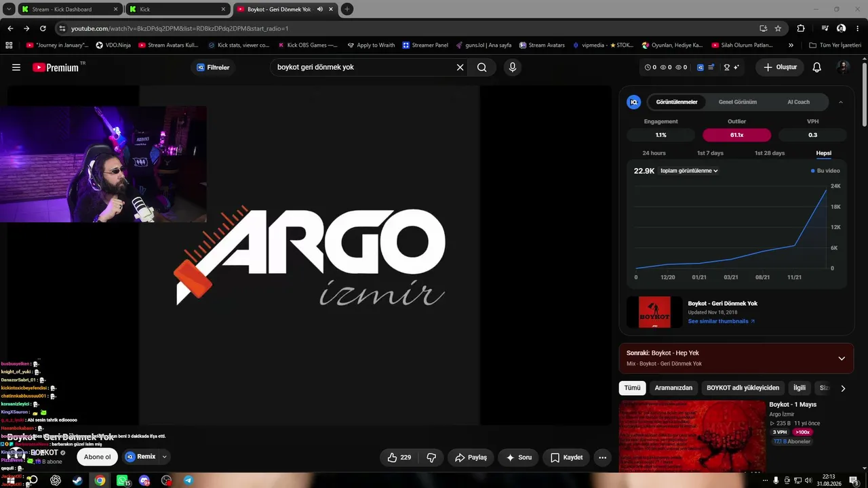Open Steam from the taskbar
This screenshot has width=868, height=488.
[x=77, y=481]
